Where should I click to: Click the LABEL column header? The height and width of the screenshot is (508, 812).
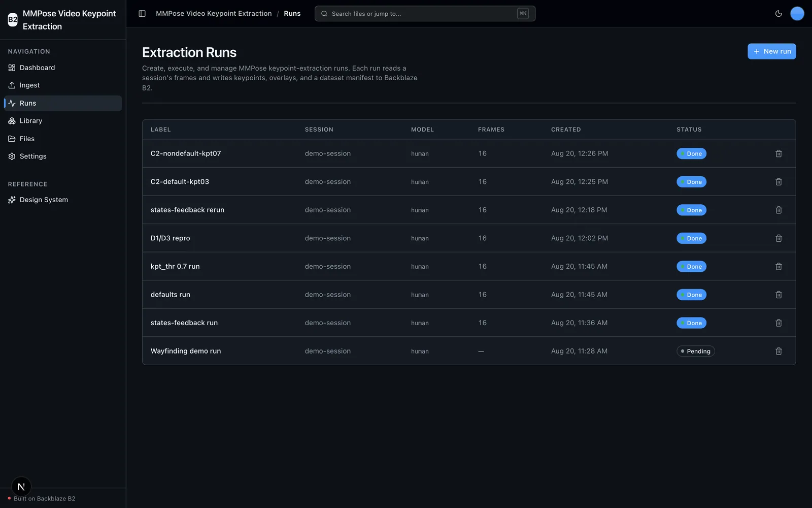tap(160, 130)
